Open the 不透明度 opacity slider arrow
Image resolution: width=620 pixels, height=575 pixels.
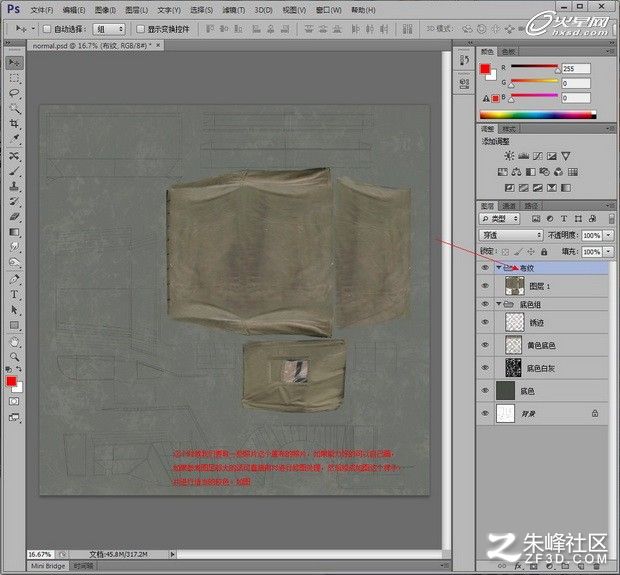[609, 235]
